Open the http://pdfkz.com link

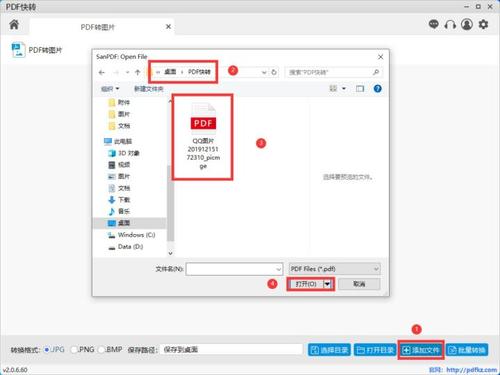[x=471, y=370]
